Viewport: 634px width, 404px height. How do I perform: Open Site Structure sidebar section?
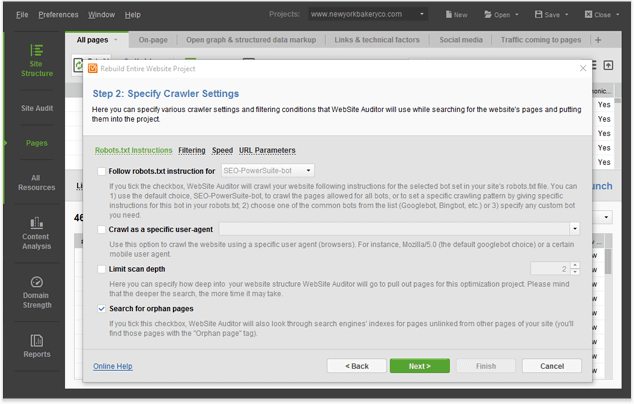[x=36, y=61]
